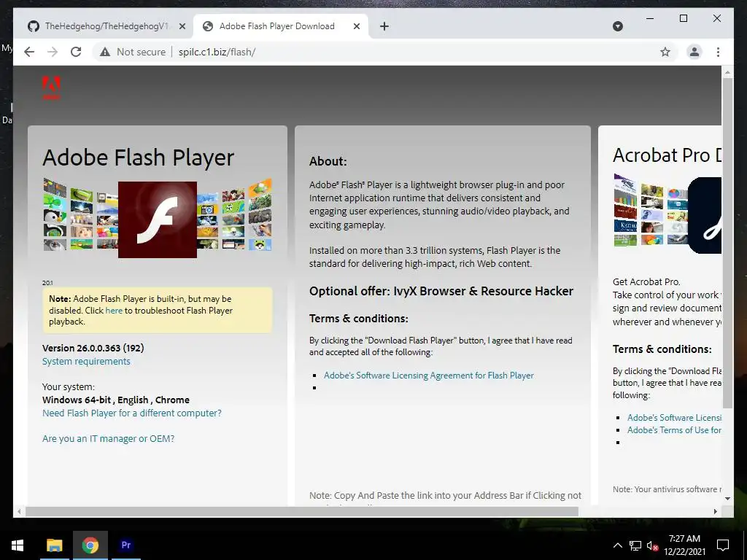This screenshot has height=560, width=747.
Task: Click the middle panel 'Terms & conditions:' heading
Action: 359,319
